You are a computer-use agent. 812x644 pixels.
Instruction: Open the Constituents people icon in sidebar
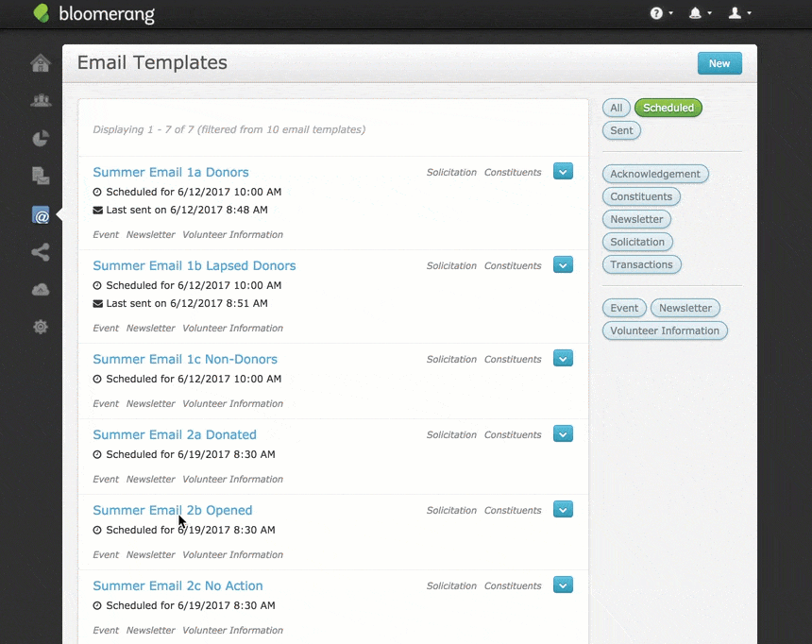(41, 101)
